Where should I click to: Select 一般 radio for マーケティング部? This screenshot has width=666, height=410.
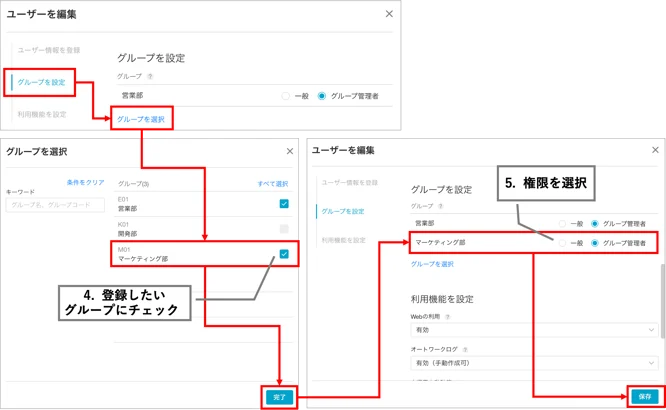pos(562,243)
